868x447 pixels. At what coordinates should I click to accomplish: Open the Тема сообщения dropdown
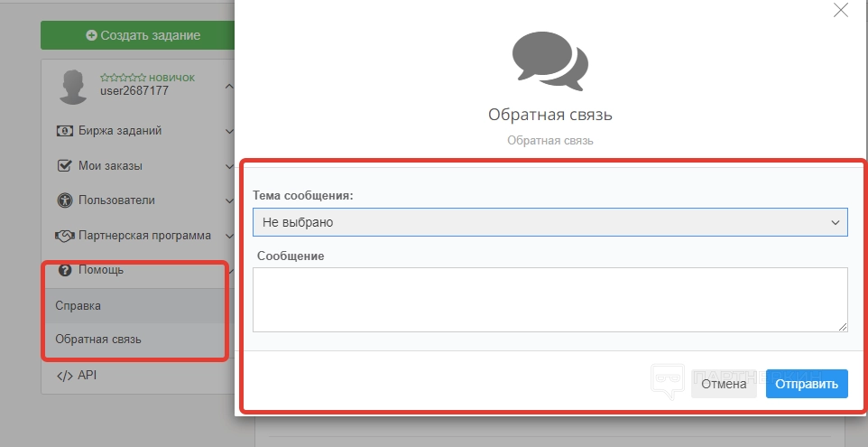[x=549, y=222]
